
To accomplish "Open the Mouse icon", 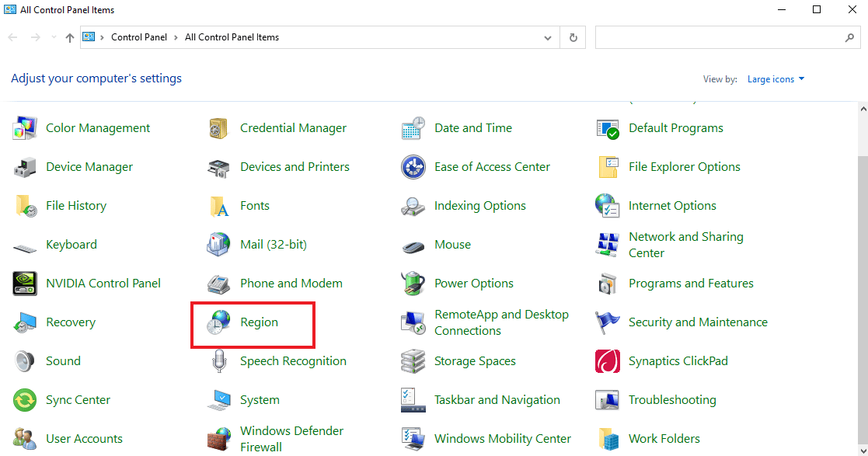I will point(413,246).
